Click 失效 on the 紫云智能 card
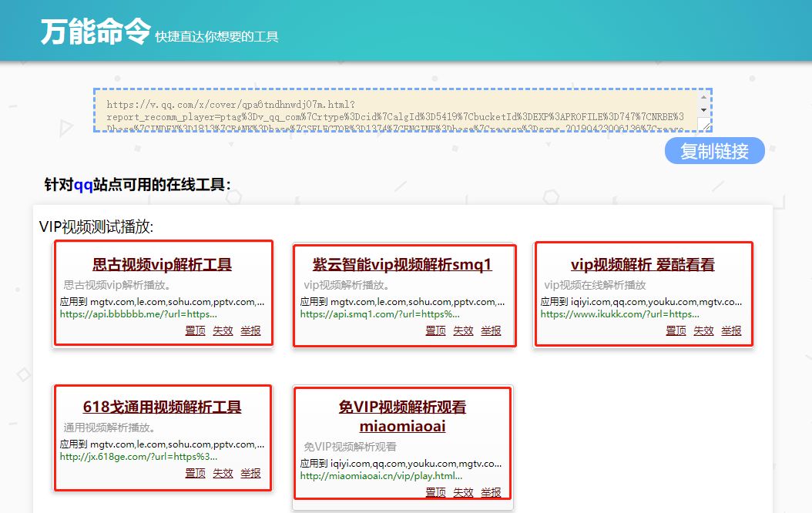The width and height of the screenshot is (812, 513). pos(463,330)
